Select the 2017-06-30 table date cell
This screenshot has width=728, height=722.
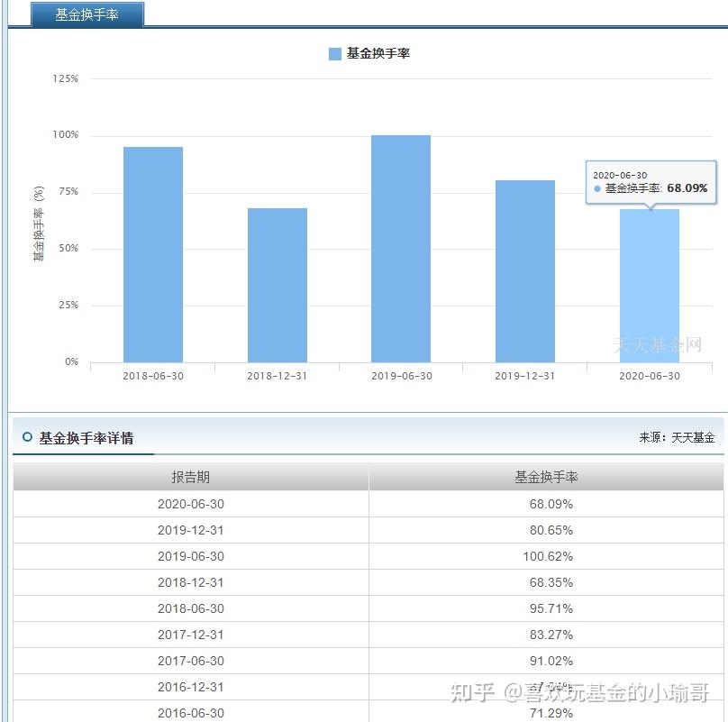coord(191,661)
